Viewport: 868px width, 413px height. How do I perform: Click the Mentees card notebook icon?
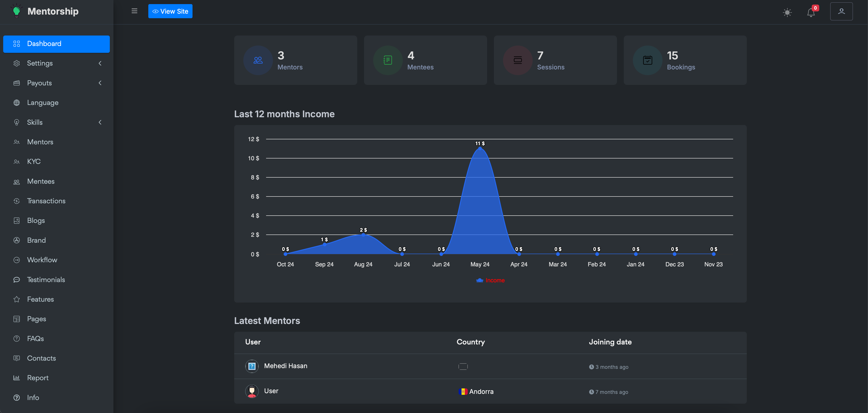(x=388, y=60)
